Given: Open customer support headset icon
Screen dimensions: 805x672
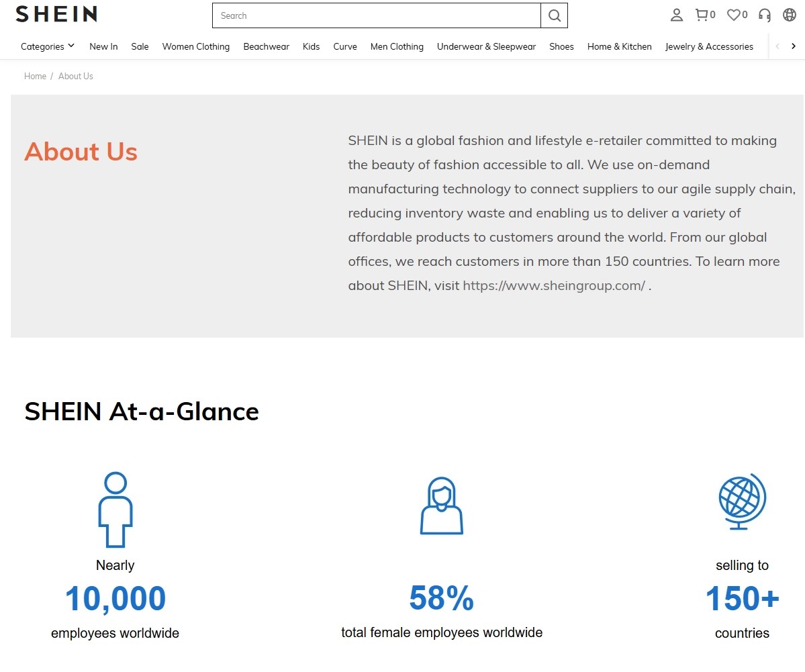Looking at the screenshot, I should click(x=765, y=15).
